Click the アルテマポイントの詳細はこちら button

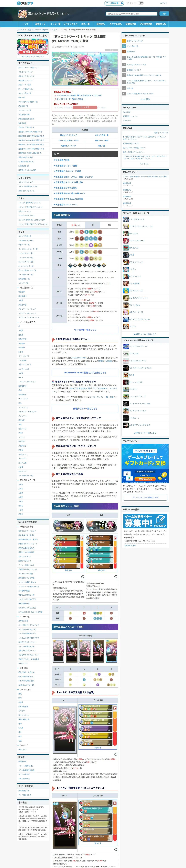pyautogui.click(x=145, y=497)
